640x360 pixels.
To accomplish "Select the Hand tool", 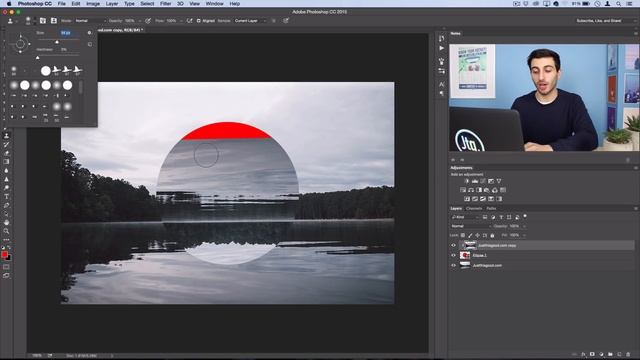I will 6,222.
